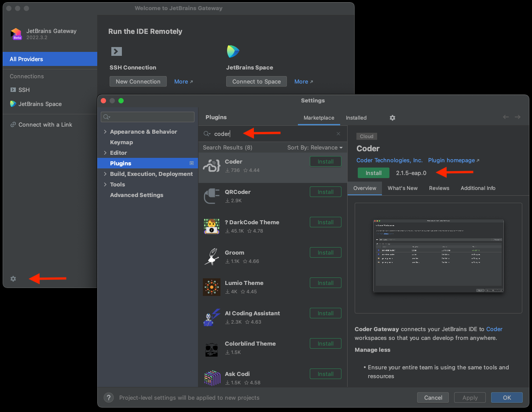This screenshot has height=412, width=532.
Task: Install the QRCoder plugin
Action: pyautogui.click(x=326, y=192)
